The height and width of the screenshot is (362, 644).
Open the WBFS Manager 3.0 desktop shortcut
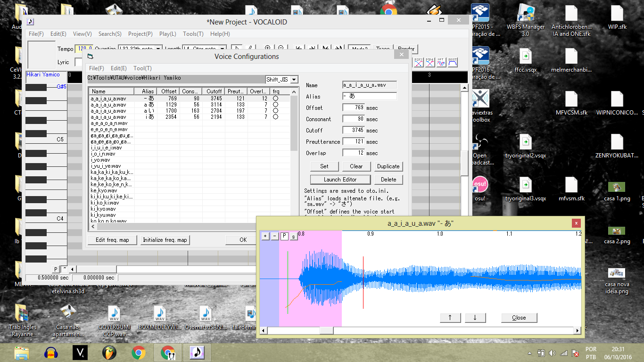coord(525,20)
